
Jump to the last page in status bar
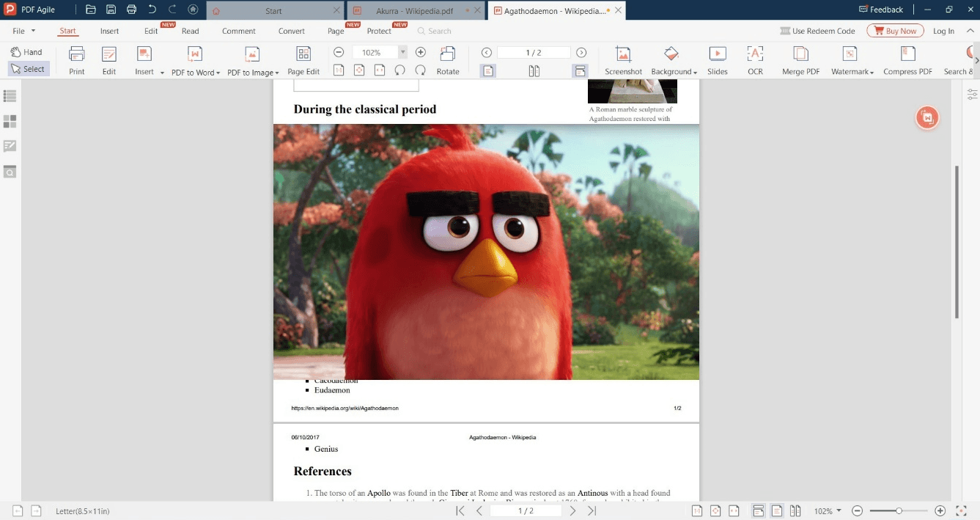592,510
